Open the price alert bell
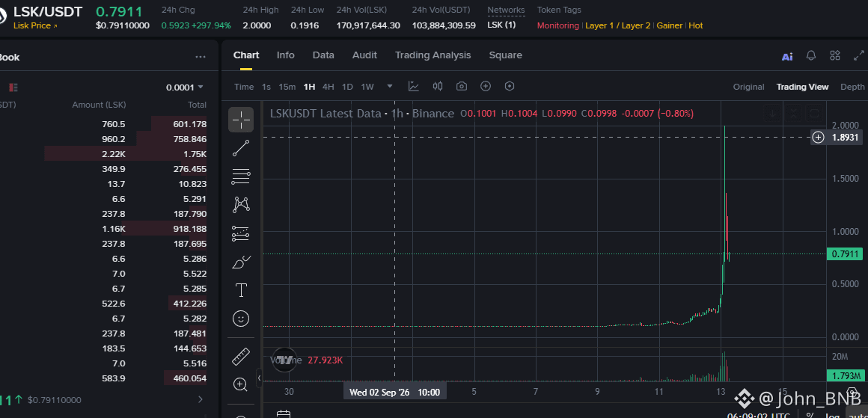 (x=811, y=55)
